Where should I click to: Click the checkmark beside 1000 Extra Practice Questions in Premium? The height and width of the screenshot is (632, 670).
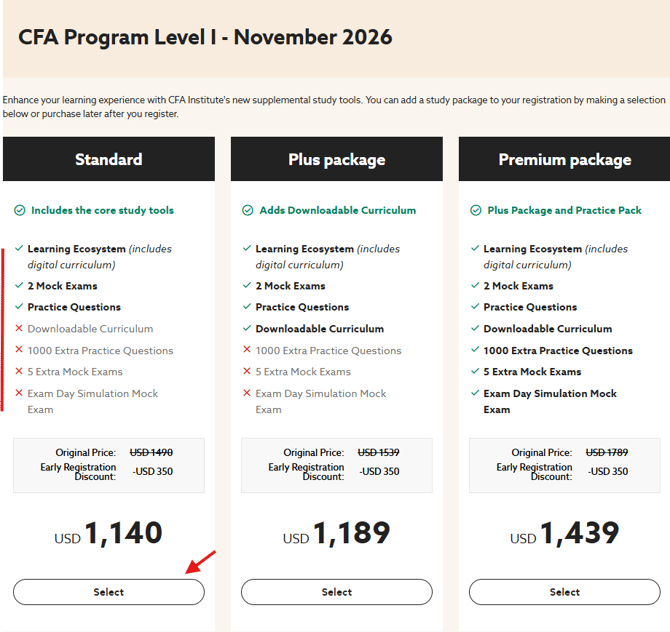475,351
